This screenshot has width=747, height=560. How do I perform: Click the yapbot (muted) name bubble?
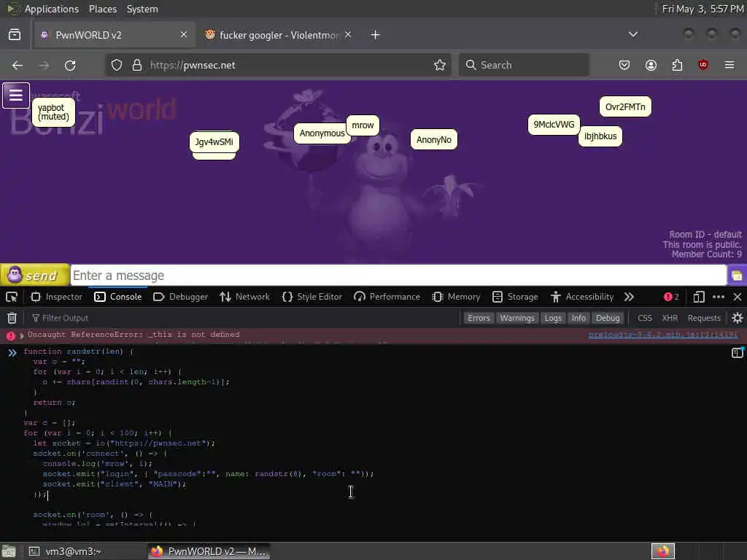(53, 112)
